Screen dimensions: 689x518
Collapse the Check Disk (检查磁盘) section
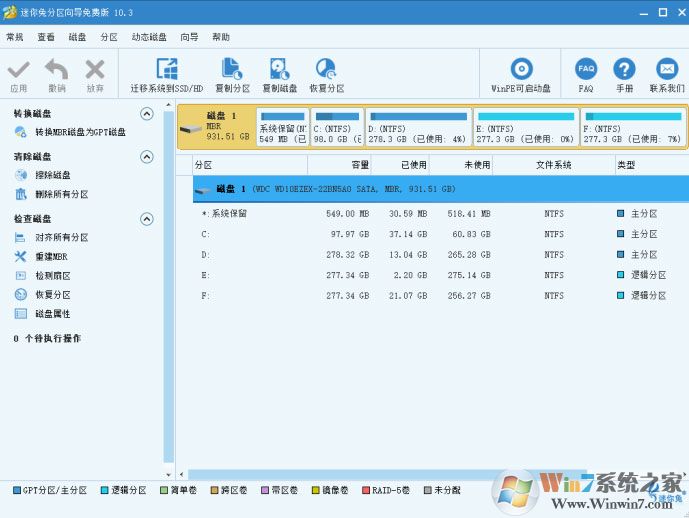click(x=147, y=219)
